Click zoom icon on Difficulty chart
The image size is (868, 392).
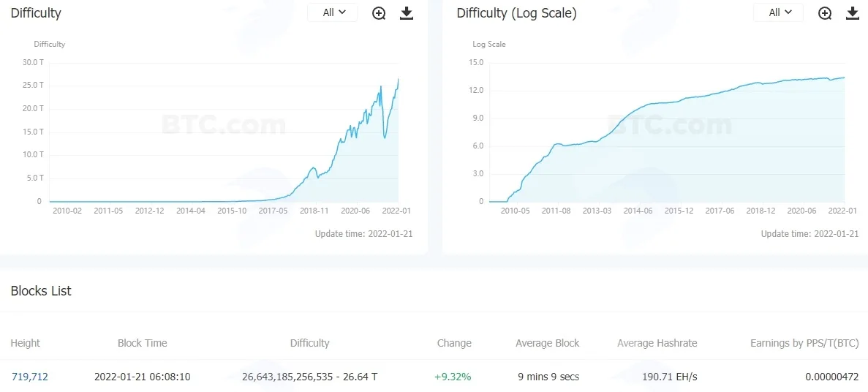click(x=379, y=13)
